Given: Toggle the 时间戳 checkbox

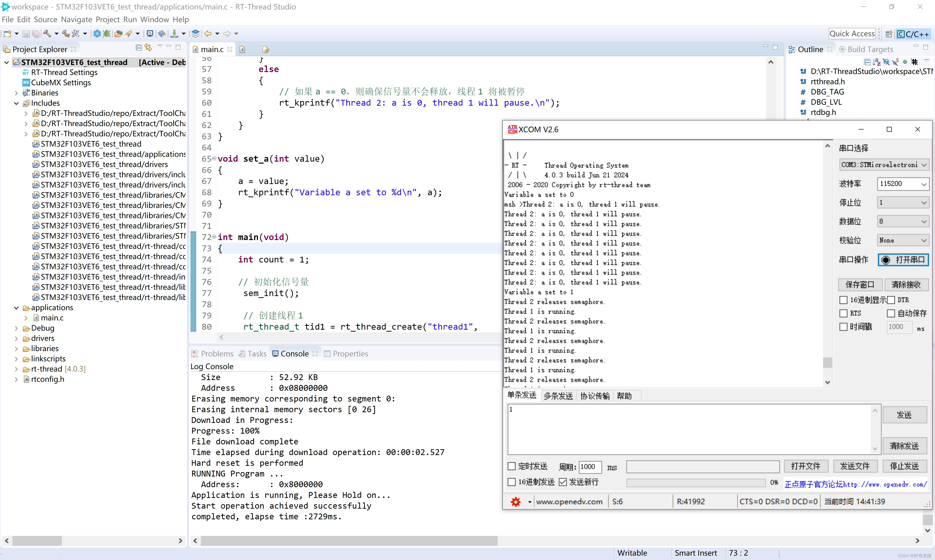Looking at the screenshot, I should 843,327.
